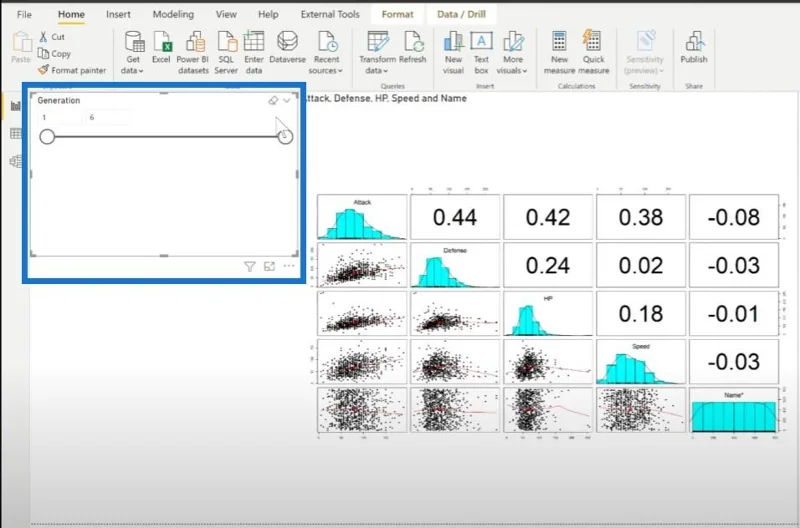Click the correlation visual title text
The image size is (800, 528).
[x=386, y=98]
